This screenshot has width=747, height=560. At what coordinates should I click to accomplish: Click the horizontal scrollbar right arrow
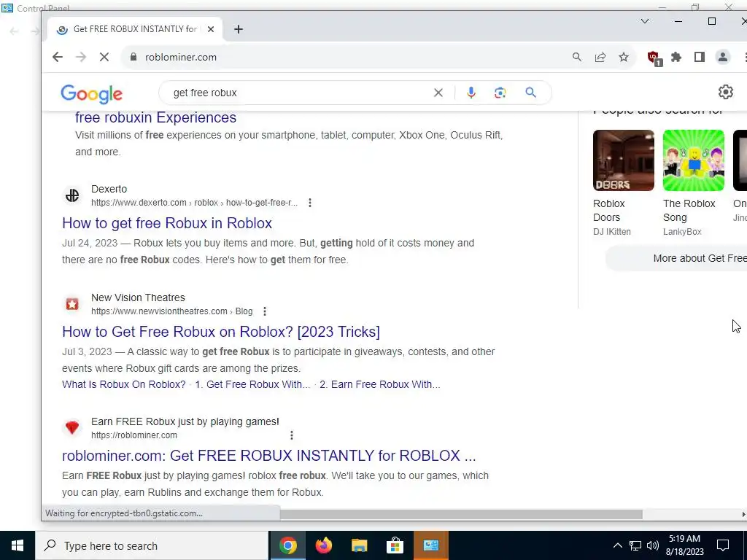click(x=743, y=514)
